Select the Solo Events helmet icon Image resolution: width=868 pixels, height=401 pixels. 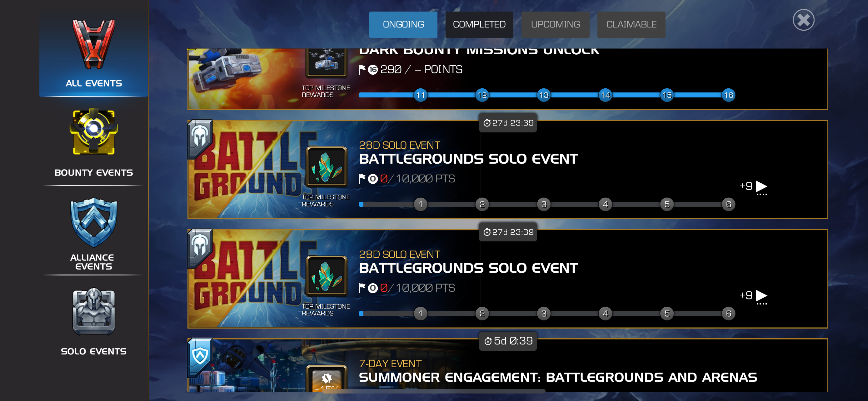pos(94,311)
